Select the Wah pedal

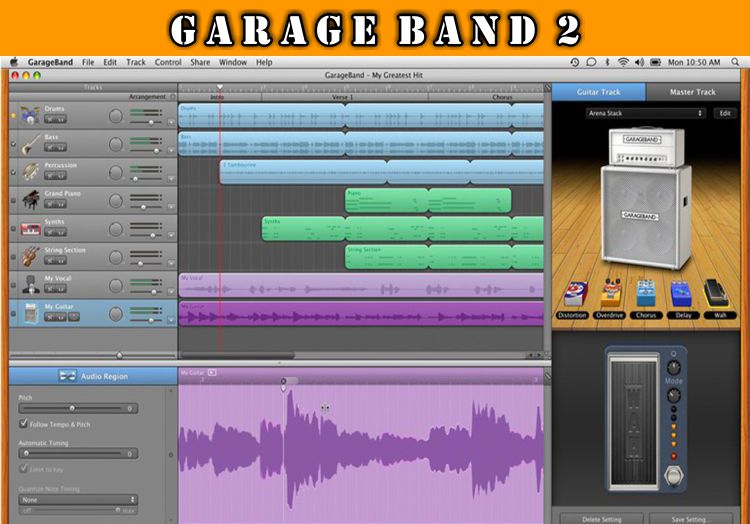click(716, 293)
